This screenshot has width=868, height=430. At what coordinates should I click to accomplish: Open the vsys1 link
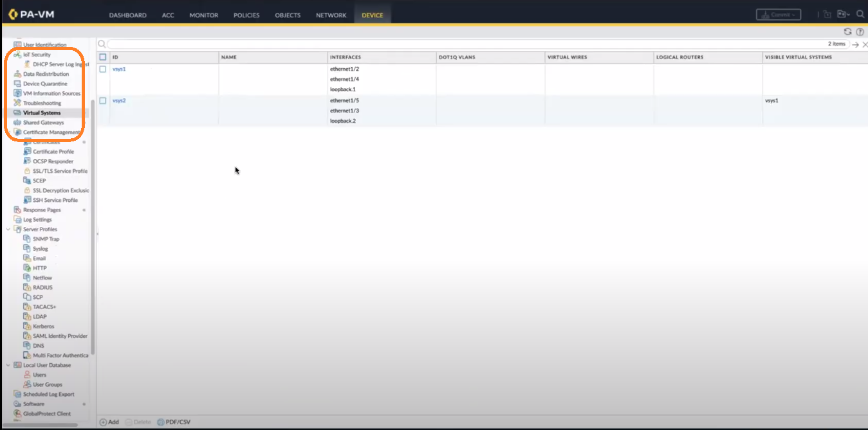click(x=119, y=69)
